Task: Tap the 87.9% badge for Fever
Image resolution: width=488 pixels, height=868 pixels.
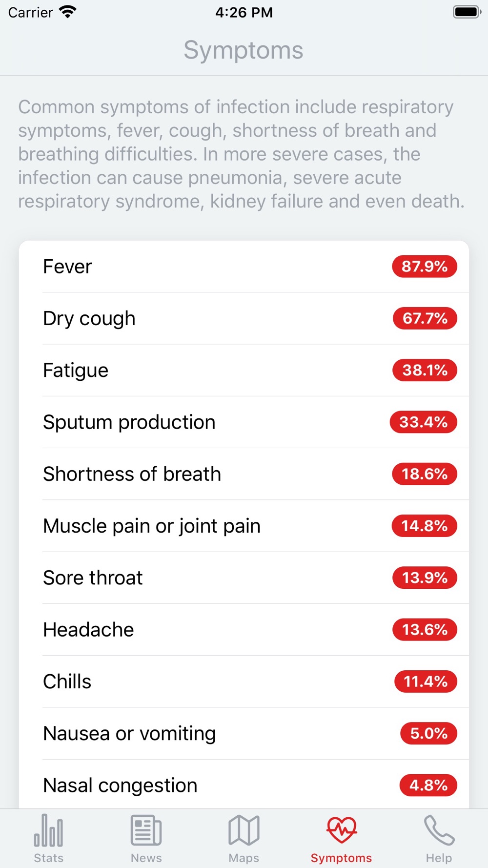Action: pos(425,267)
